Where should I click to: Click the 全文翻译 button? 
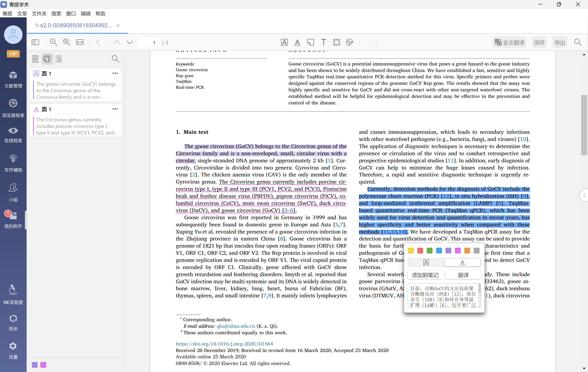pyautogui.click(x=509, y=42)
